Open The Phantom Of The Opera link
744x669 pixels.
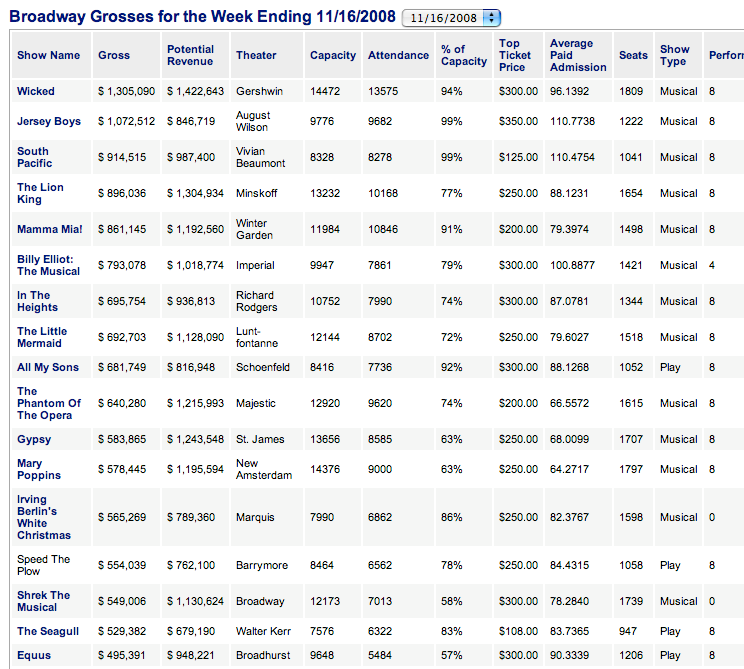(49, 403)
